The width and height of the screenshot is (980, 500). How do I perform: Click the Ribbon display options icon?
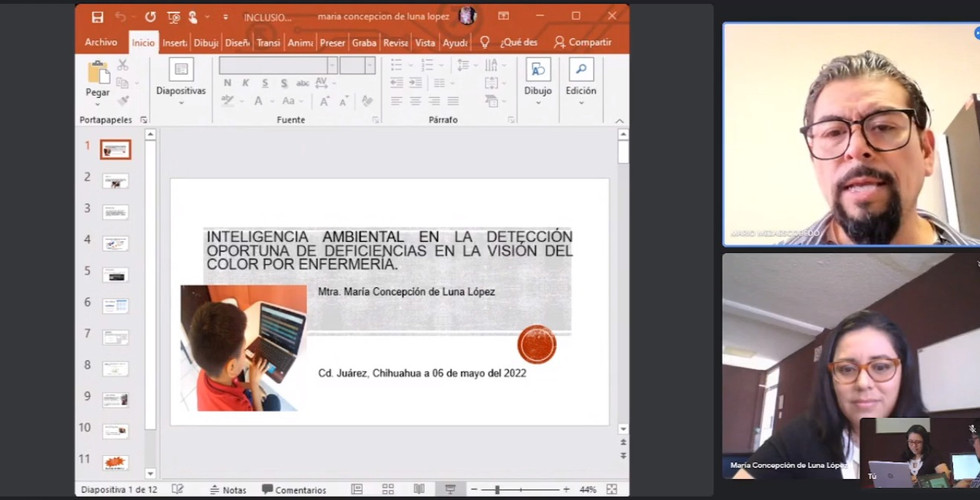pos(503,16)
